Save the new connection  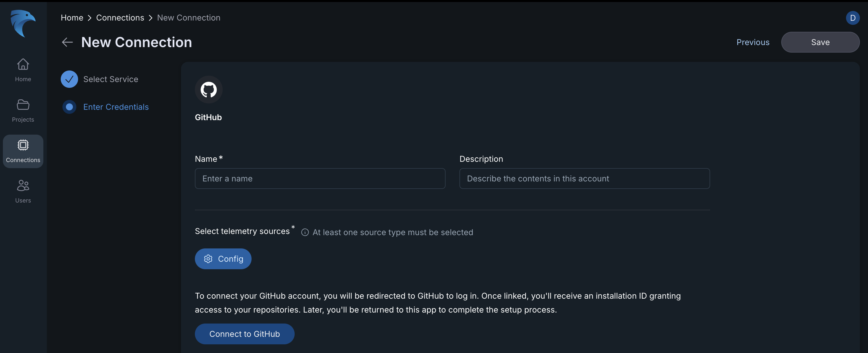[820, 42]
